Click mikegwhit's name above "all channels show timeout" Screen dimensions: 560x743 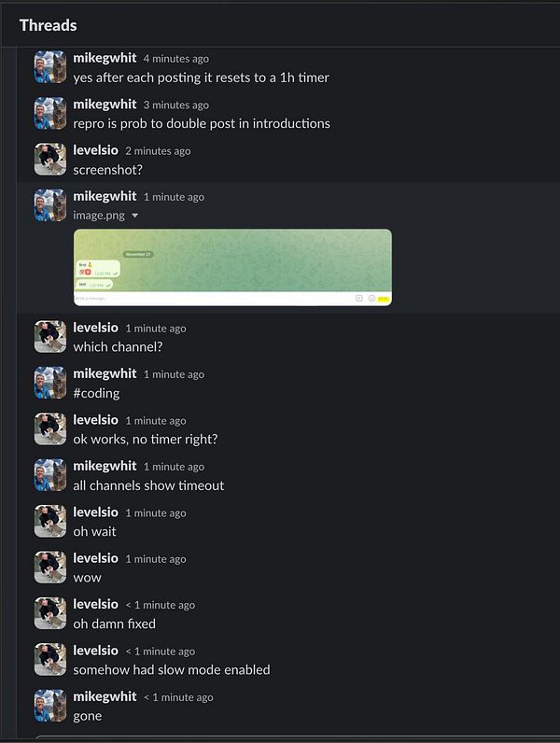(105, 466)
